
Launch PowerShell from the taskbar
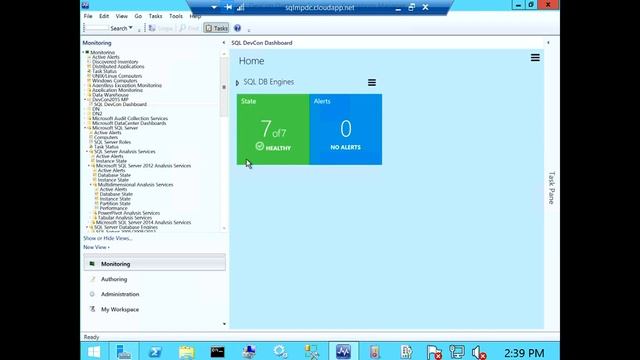[x=155, y=351]
